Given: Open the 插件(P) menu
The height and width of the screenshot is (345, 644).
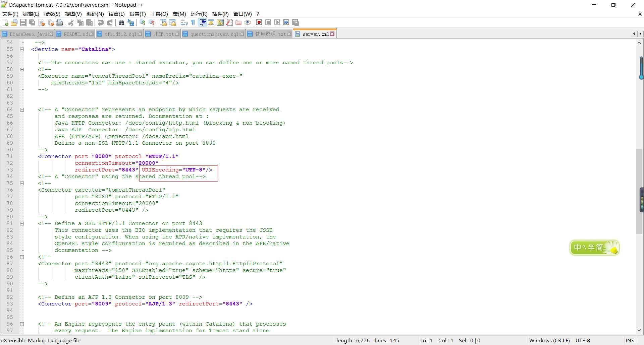Looking at the screenshot, I should tap(220, 14).
